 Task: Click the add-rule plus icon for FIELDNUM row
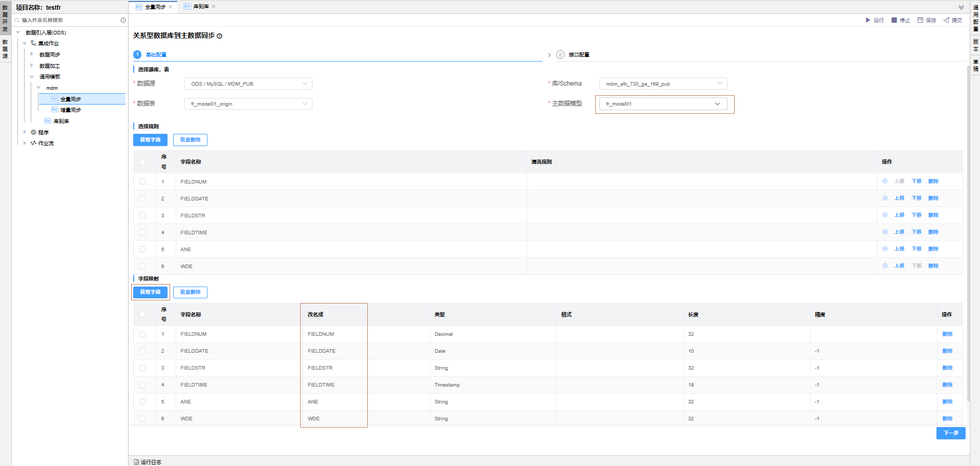pyautogui.click(x=885, y=181)
